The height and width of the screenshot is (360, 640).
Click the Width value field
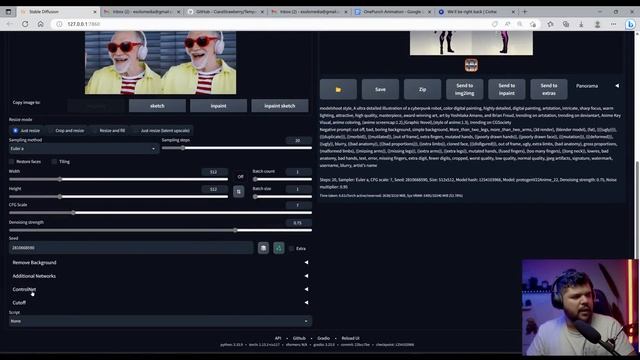pos(214,172)
